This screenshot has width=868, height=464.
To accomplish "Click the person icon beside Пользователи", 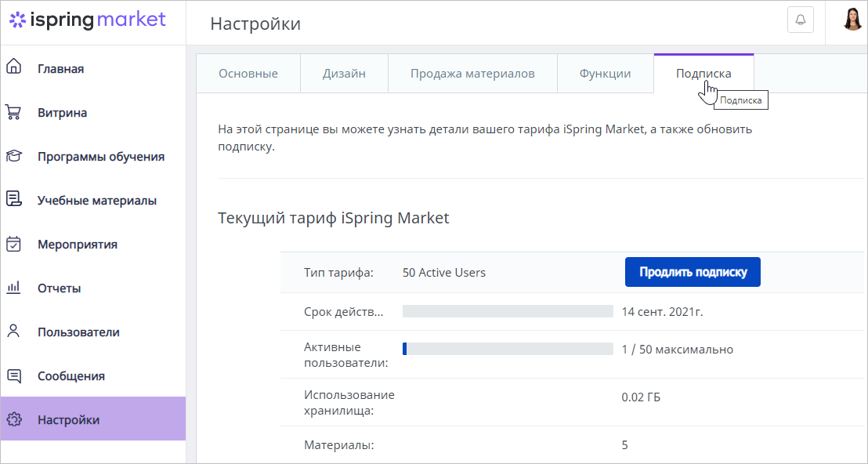I will [x=14, y=331].
